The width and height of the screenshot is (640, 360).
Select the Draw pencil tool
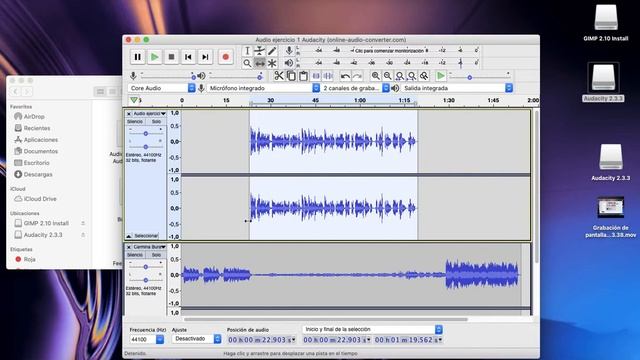272,51
